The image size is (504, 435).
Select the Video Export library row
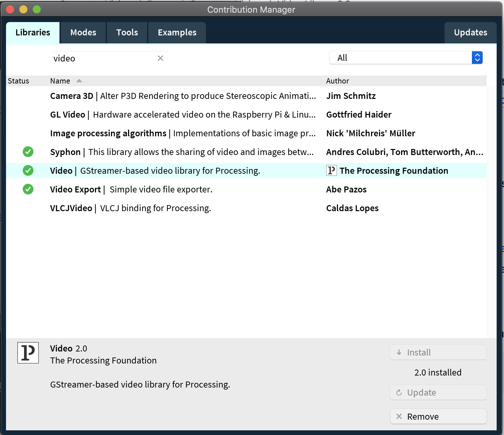click(246, 189)
